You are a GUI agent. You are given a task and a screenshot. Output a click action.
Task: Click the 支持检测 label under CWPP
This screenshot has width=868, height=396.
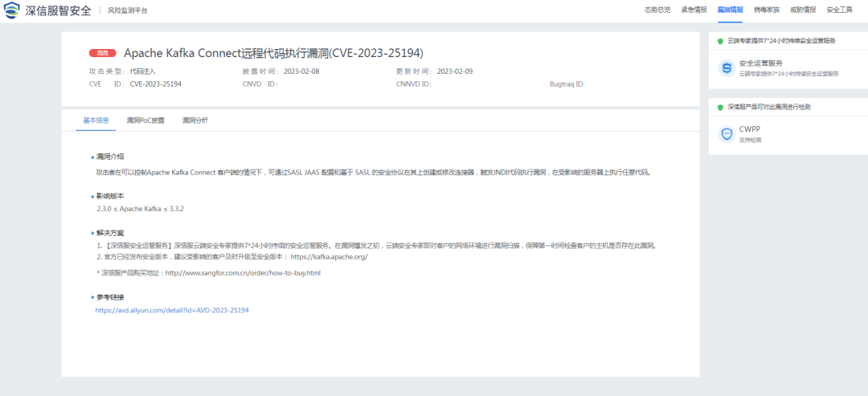click(750, 140)
